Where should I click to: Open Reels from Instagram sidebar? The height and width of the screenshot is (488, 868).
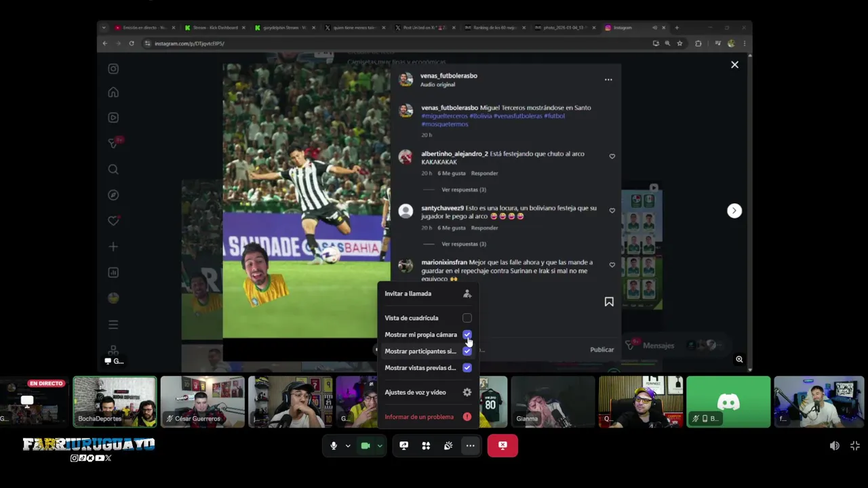(x=113, y=117)
